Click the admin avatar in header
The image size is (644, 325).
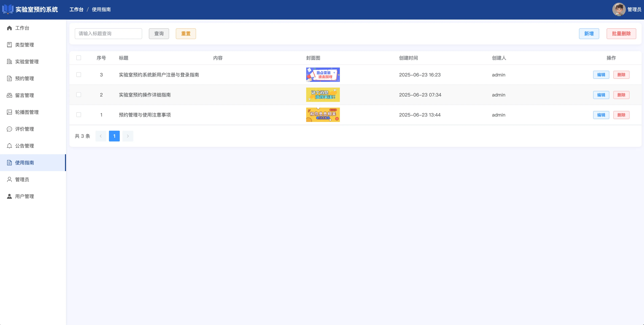[619, 9]
